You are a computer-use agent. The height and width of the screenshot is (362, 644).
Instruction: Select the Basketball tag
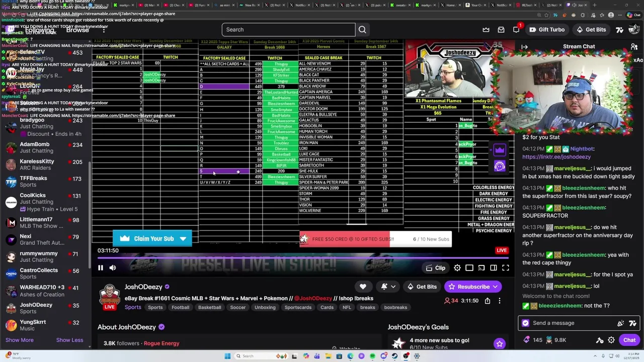click(x=210, y=307)
